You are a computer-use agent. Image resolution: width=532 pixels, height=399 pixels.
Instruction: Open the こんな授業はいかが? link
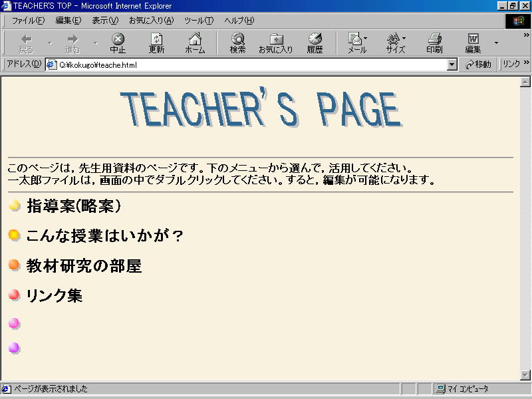click(105, 235)
